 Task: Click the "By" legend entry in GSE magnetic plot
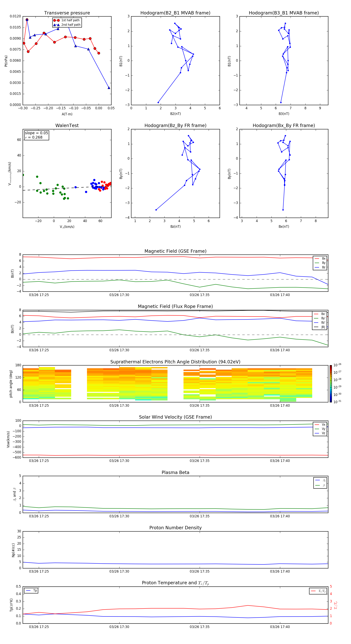tap(320, 263)
